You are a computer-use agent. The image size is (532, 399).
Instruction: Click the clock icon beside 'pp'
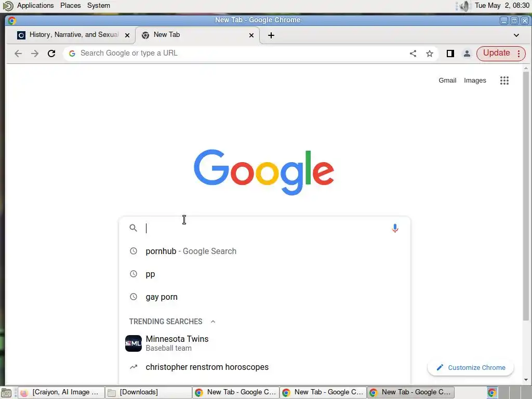(x=134, y=274)
